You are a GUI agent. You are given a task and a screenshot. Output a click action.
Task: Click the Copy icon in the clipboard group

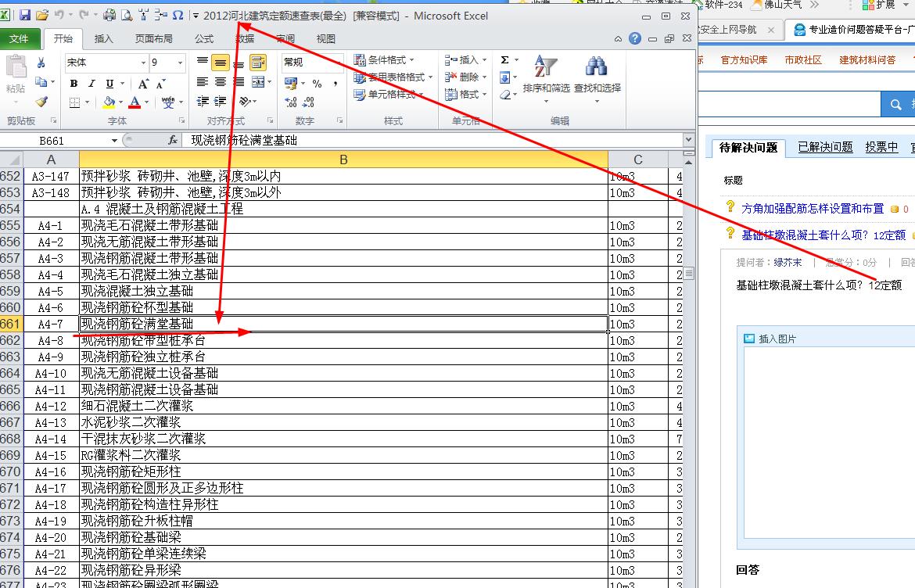click(x=41, y=82)
